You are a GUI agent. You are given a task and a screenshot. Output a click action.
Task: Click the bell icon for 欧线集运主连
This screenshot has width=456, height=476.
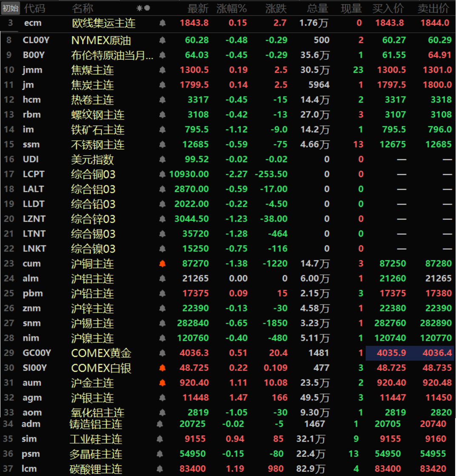(162, 23)
